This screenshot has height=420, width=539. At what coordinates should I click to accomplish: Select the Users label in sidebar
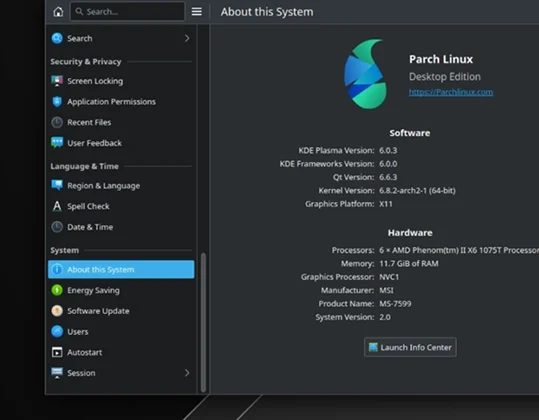click(78, 332)
